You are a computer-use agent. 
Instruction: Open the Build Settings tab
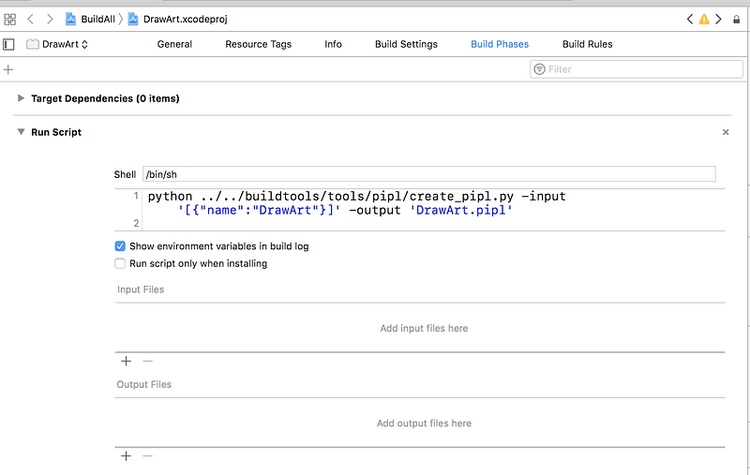[x=406, y=44]
